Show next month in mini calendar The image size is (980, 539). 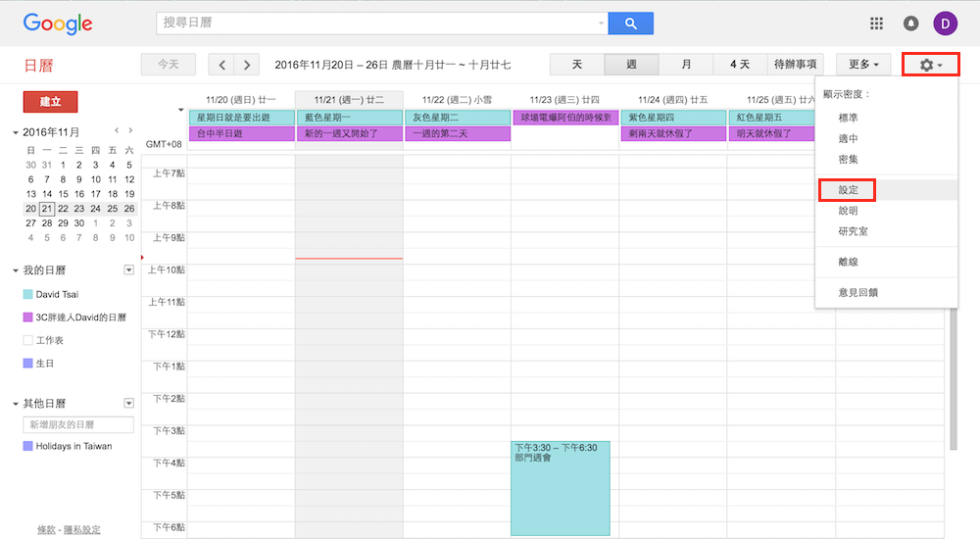(x=130, y=130)
